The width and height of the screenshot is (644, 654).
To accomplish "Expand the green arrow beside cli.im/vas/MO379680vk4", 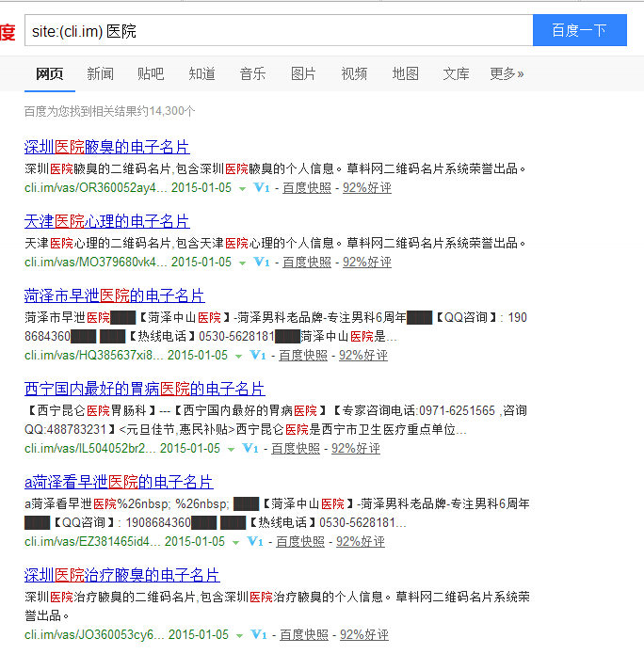I will [242, 263].
